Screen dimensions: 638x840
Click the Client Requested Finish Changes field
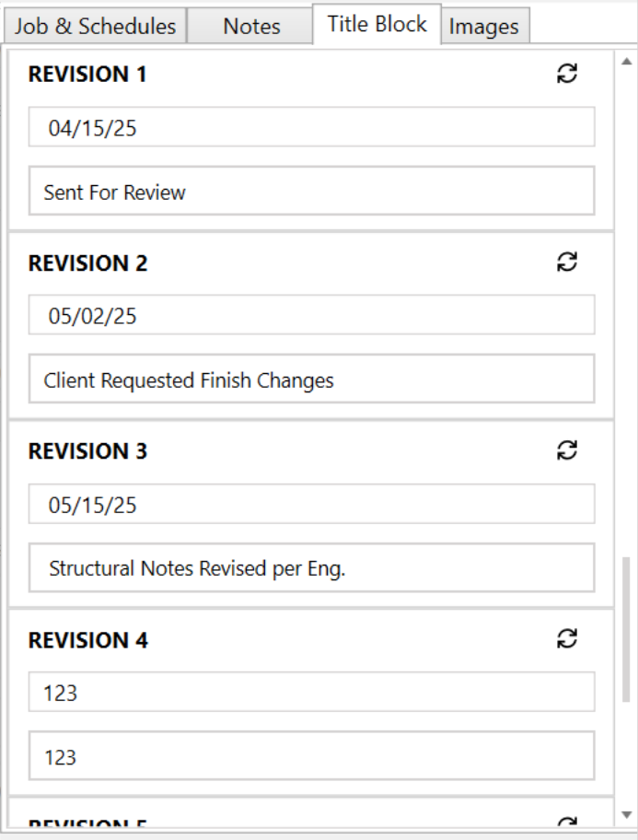[312, 379]
